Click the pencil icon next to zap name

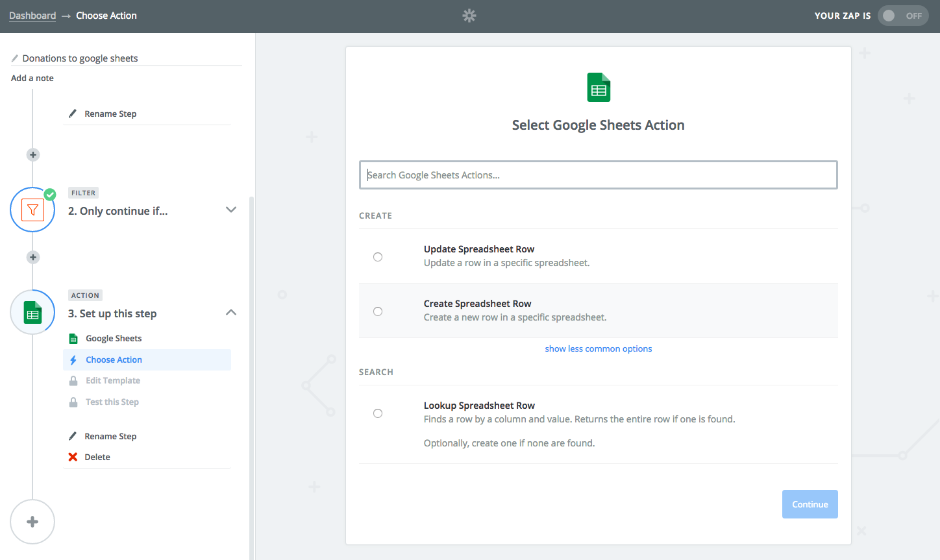pyautogui.click(x=15, y=58)
